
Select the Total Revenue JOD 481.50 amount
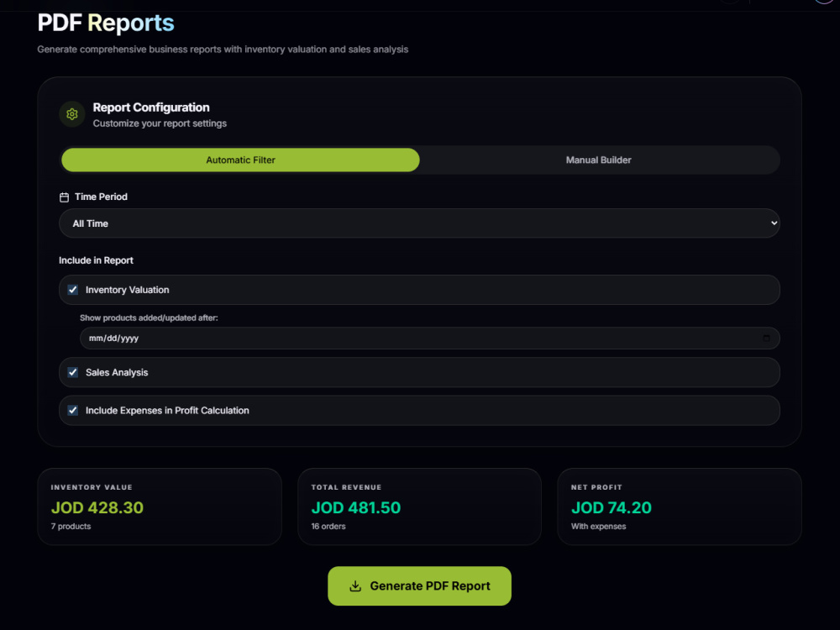coord(355,507)
